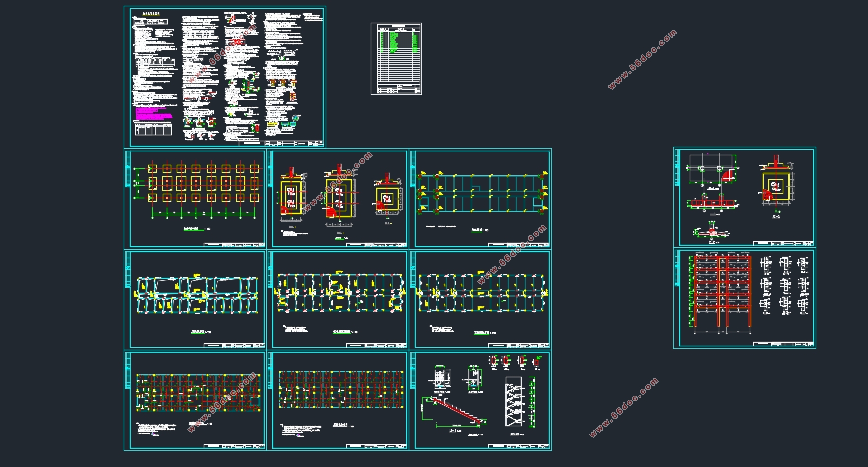
Task: Open the foundation plan sheet with yellow footing grid
Action: pyautogui.click(x=195, y=199)
